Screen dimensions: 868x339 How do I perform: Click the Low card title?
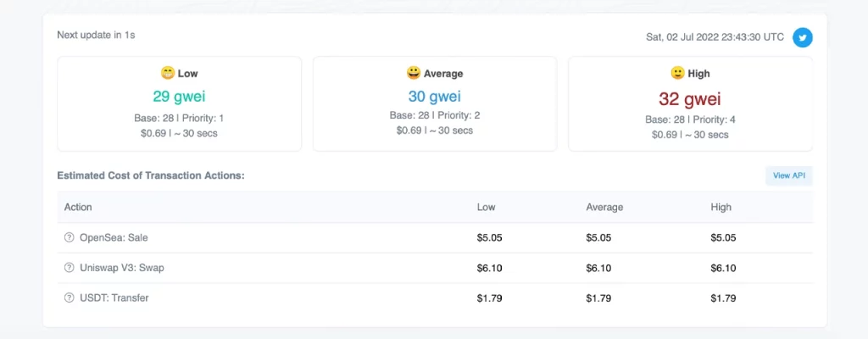(187, 73)
